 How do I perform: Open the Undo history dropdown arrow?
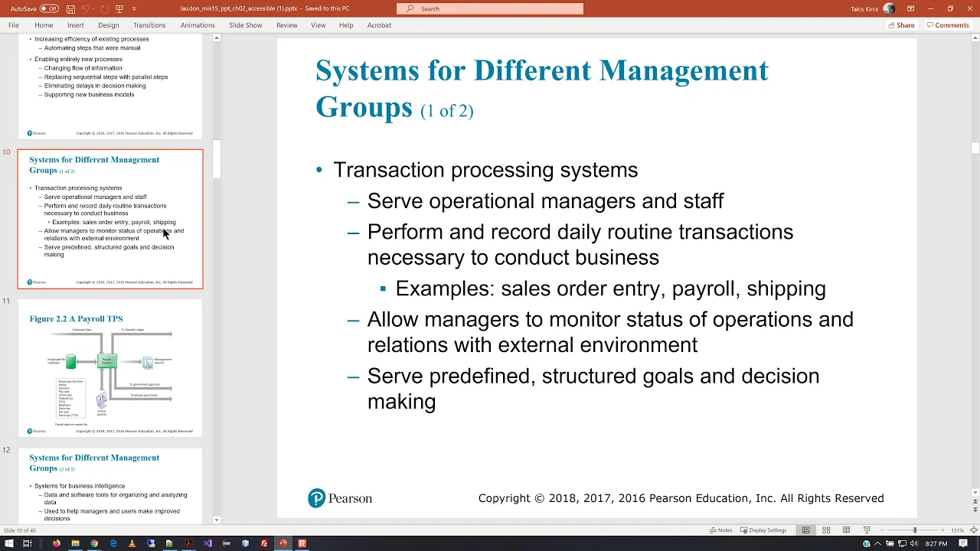[93, 8]
